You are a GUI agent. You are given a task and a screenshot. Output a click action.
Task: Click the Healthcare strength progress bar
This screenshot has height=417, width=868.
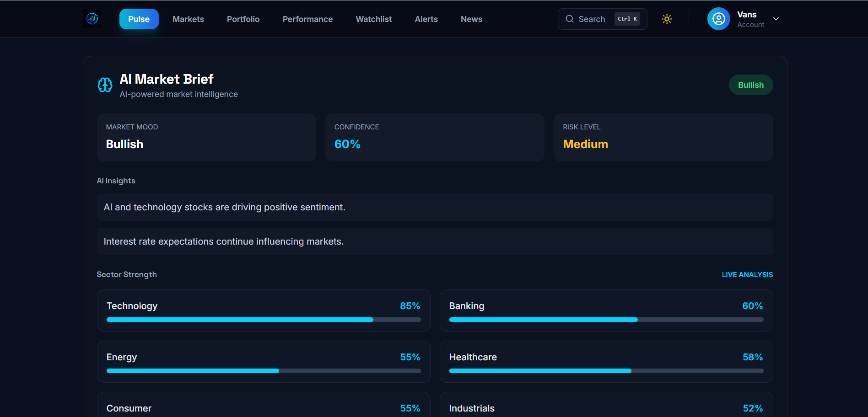606,371
